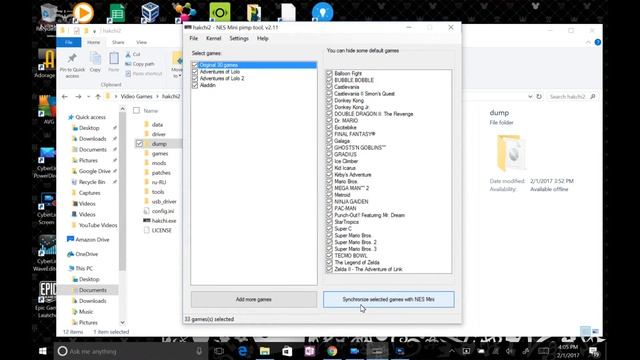Click the blue File tab in File Explorer
The height and width of the screenshot is (360, 640).
coord(69,42)
